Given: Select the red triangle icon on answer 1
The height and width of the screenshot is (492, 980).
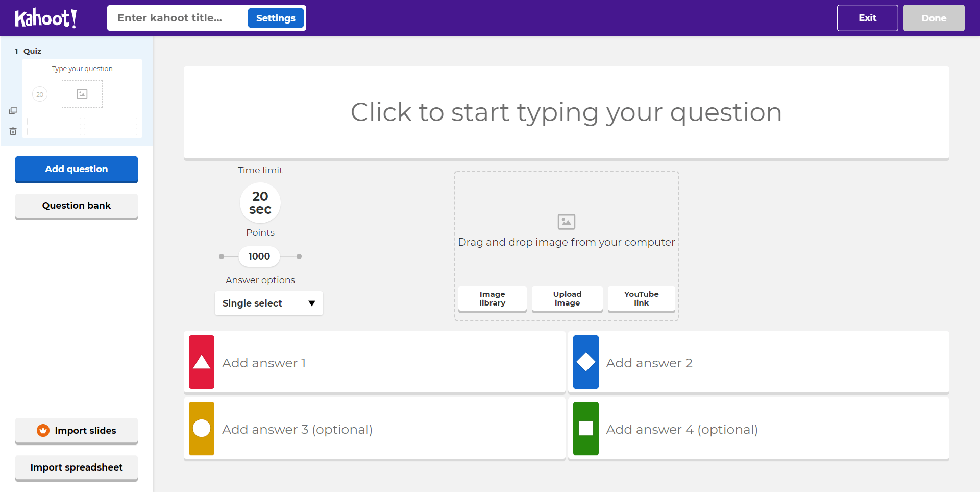Looking at the screenshot, I should click(201, 362).
